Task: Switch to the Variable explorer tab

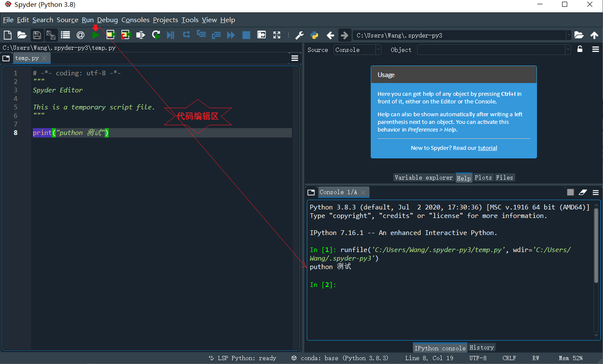Action: (x=424, y=178)
